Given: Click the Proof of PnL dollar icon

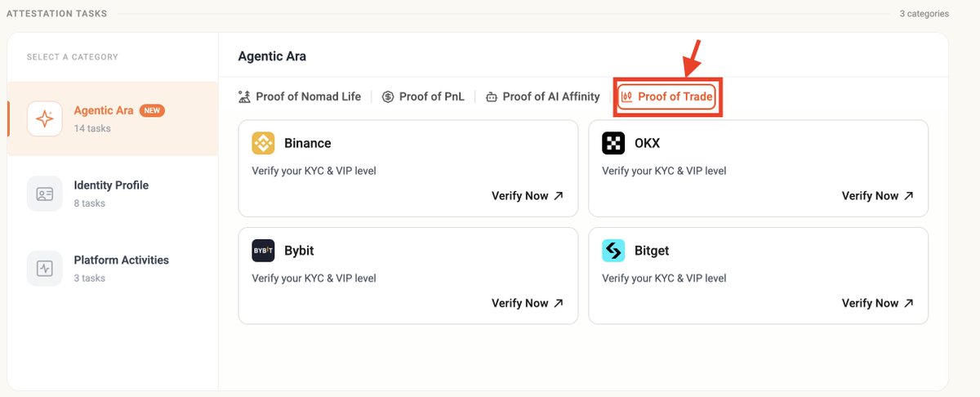Looking at the screenshot, I should [388, 96].
